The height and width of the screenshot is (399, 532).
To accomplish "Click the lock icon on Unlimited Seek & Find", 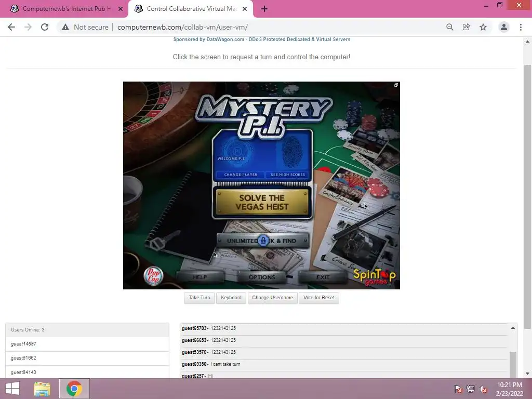I will [263, 240].
